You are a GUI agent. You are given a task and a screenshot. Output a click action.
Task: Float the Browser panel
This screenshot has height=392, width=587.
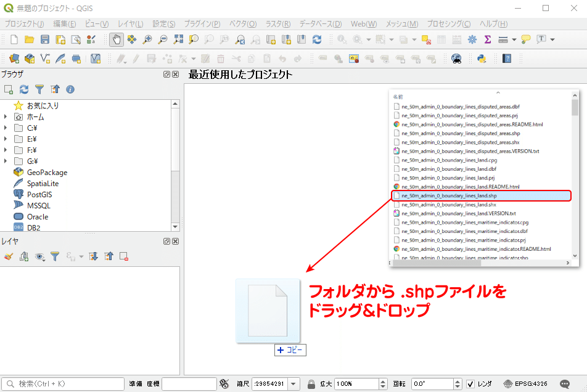tap(166, 75)
